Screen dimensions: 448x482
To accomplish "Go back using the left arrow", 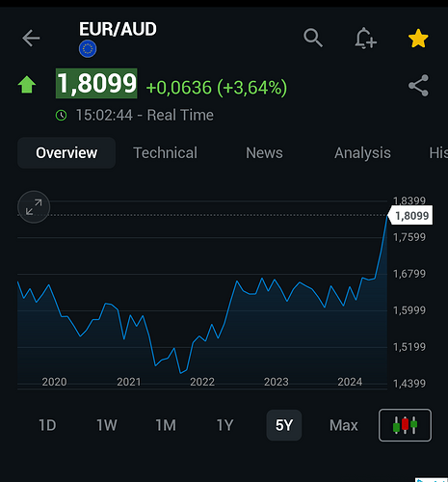I will coord(31,38).
